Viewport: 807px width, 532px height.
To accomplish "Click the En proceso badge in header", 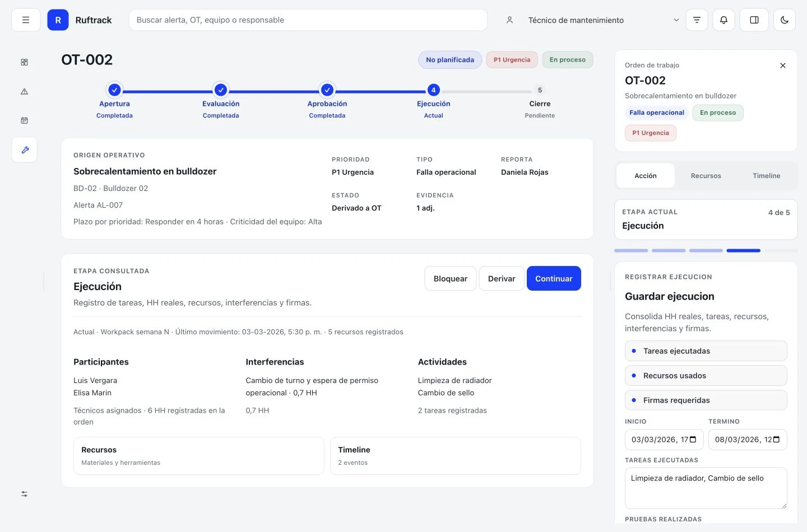I will point(568,60).
